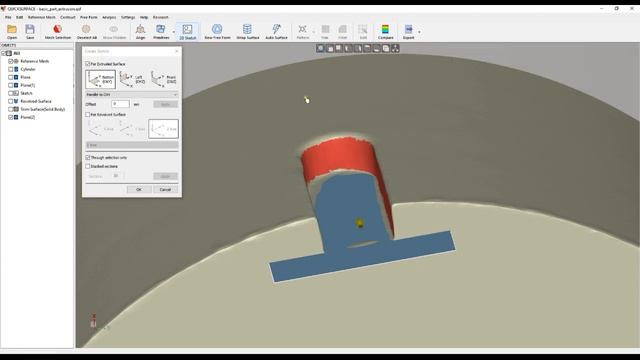
Task: Toggle visibility checkbox for Sketch
Action: pos(11,93)
